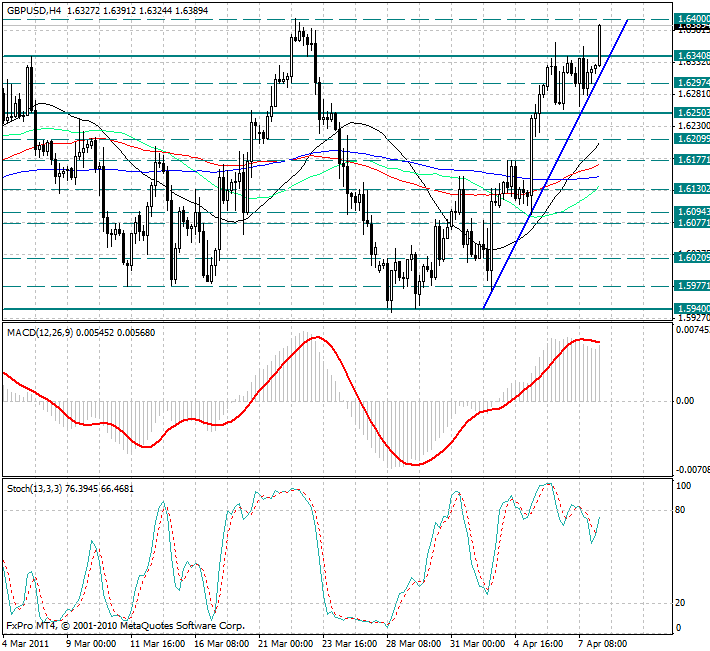
Task: Select the blue rising trend line
Action: (x=556, y=164)
